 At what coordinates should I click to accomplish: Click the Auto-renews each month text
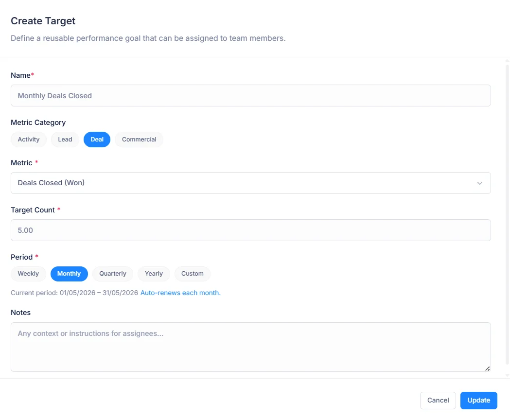pos(180,293)
